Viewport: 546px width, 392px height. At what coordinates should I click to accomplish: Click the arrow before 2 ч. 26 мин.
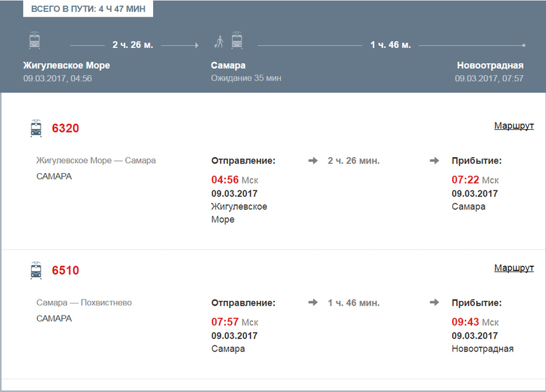pos(313,160)
